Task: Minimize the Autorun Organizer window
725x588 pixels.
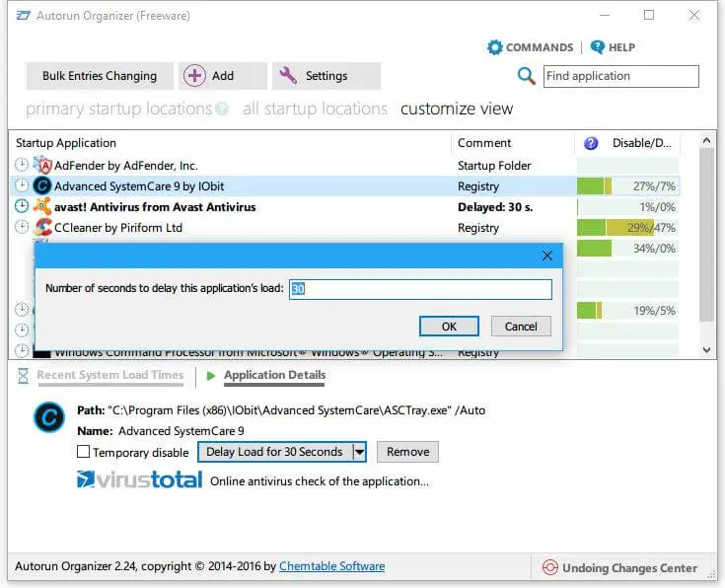Action: [x=605, y=15]
